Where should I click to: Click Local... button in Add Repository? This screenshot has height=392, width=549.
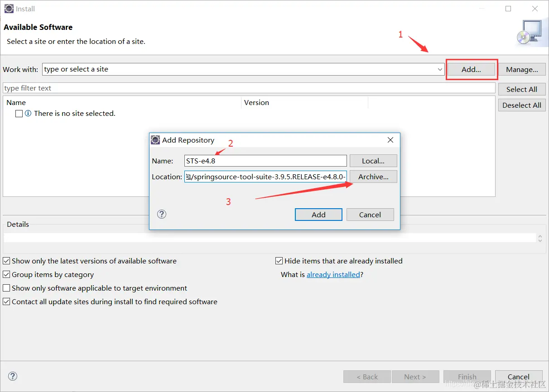tap(373, 161)
